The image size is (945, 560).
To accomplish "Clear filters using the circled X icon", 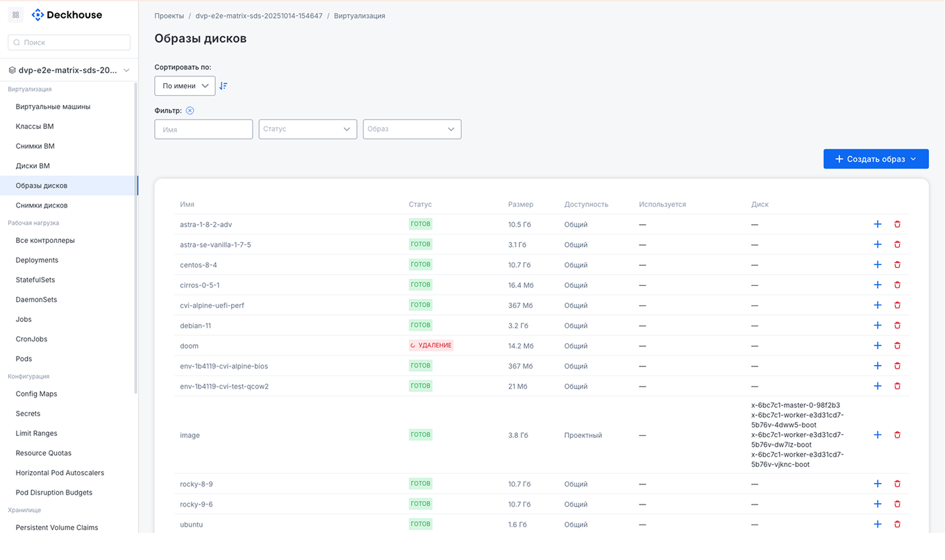I will point(190,110).
